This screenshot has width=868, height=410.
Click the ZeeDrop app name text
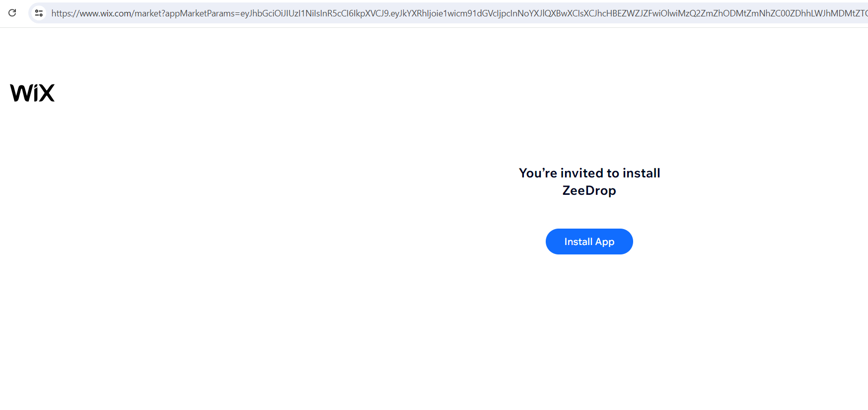[x=589, y=190]
